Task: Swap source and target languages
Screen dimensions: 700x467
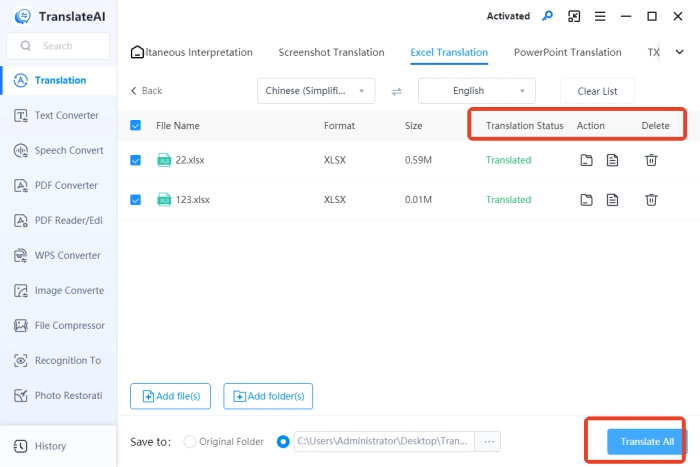Action: coord(396,91)
